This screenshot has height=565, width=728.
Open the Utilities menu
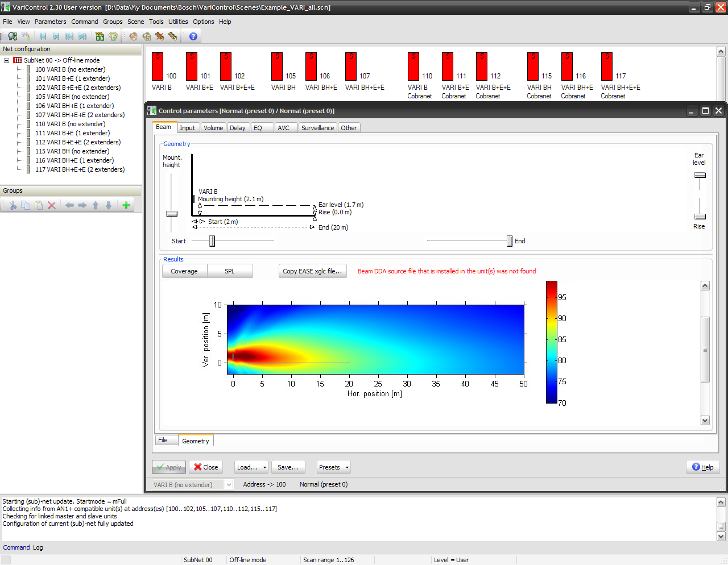click(178, 22)
